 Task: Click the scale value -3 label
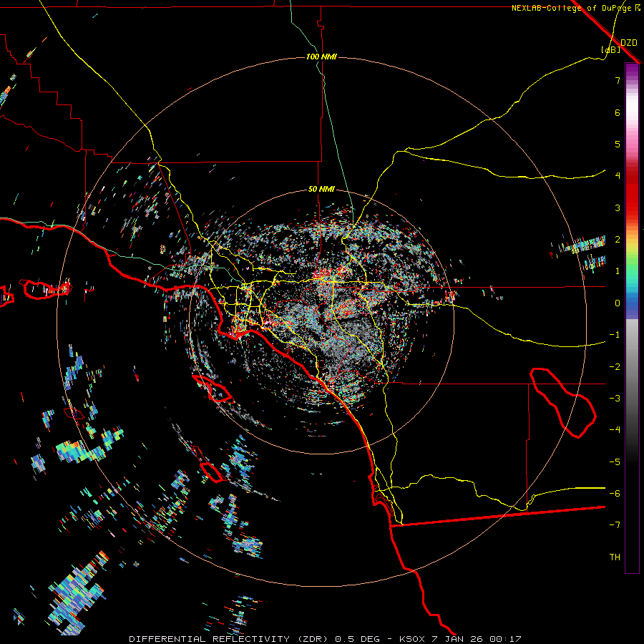tap(615, 399)
